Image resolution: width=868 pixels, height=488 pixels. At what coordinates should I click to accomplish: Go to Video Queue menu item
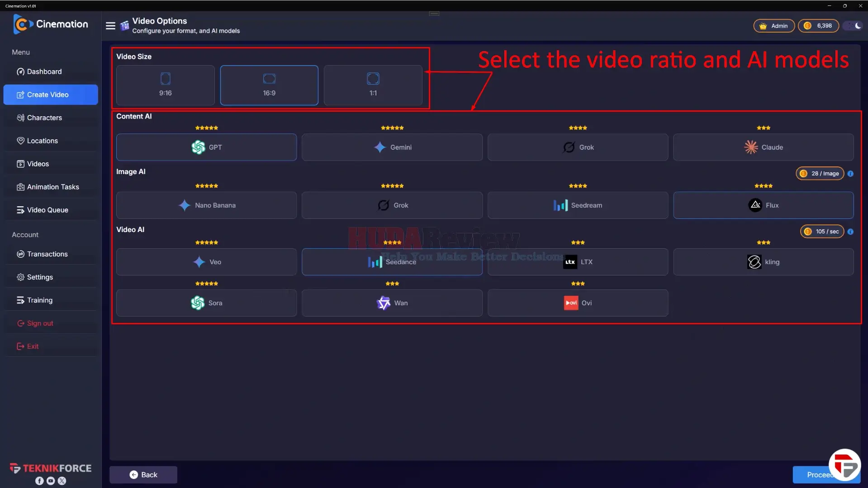(x=51, y=210)
